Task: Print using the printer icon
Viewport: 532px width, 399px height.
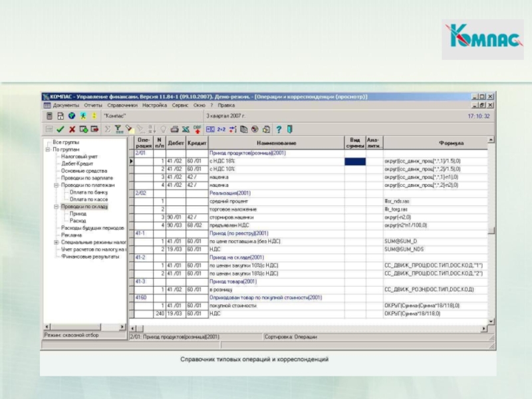Action: [174, 129]
